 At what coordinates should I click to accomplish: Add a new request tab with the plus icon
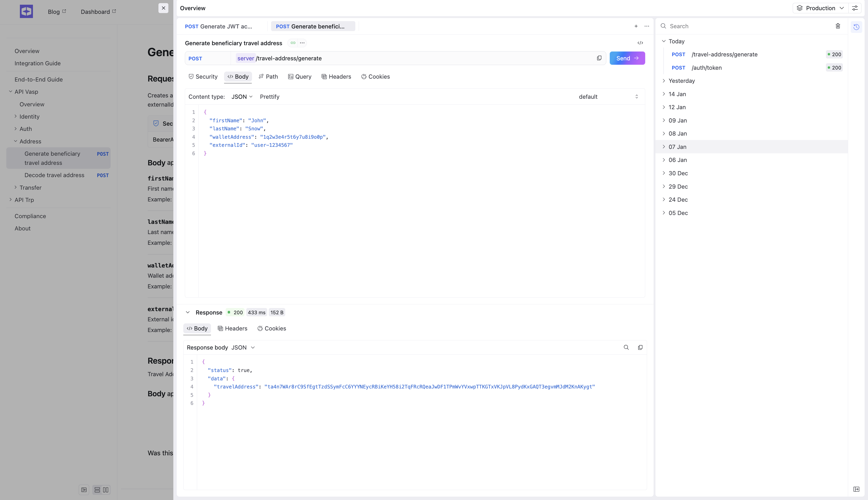click(636, 26)
